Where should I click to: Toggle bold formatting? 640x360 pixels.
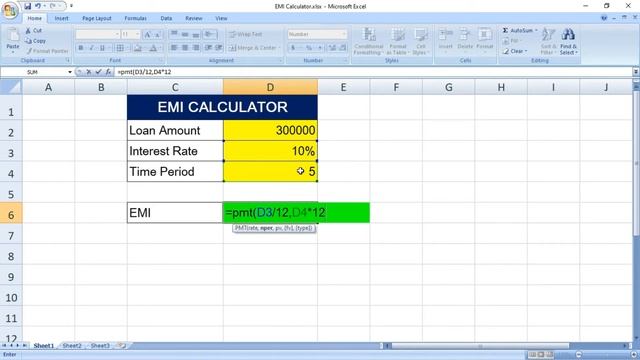tap(80, 48)
